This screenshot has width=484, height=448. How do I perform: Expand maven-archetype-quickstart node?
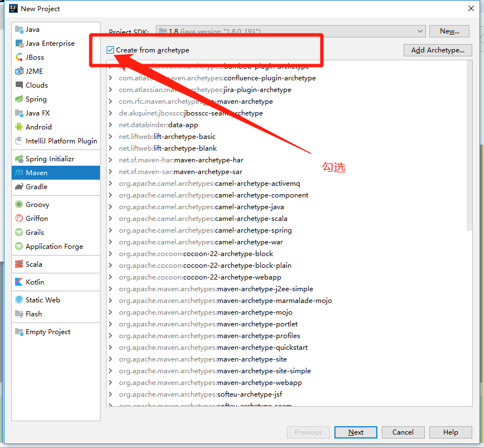[x=110, y=348]
